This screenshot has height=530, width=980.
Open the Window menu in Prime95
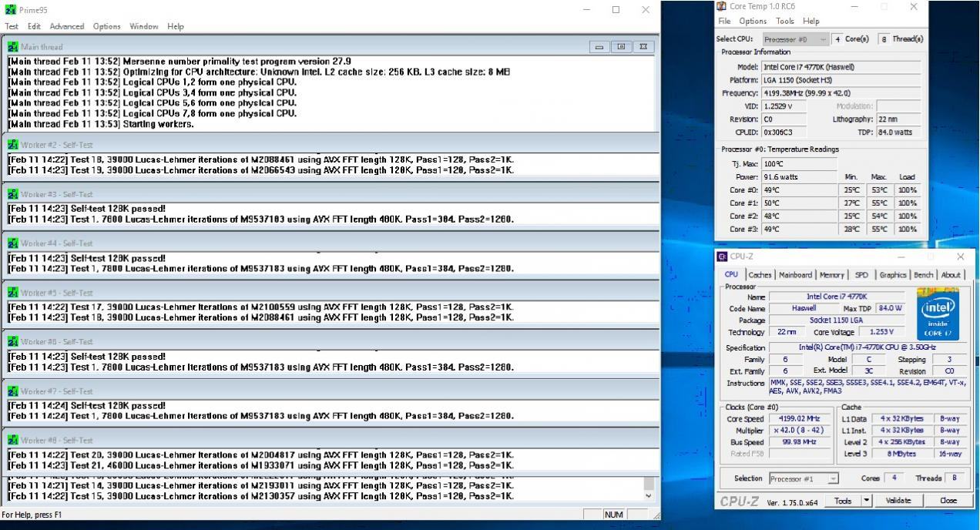point(144,26)
